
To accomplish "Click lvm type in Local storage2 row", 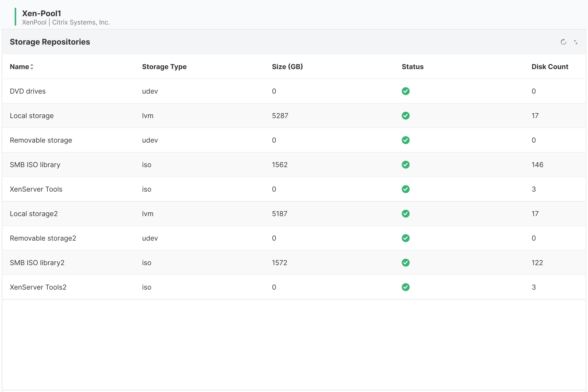I will coord(148,214).
